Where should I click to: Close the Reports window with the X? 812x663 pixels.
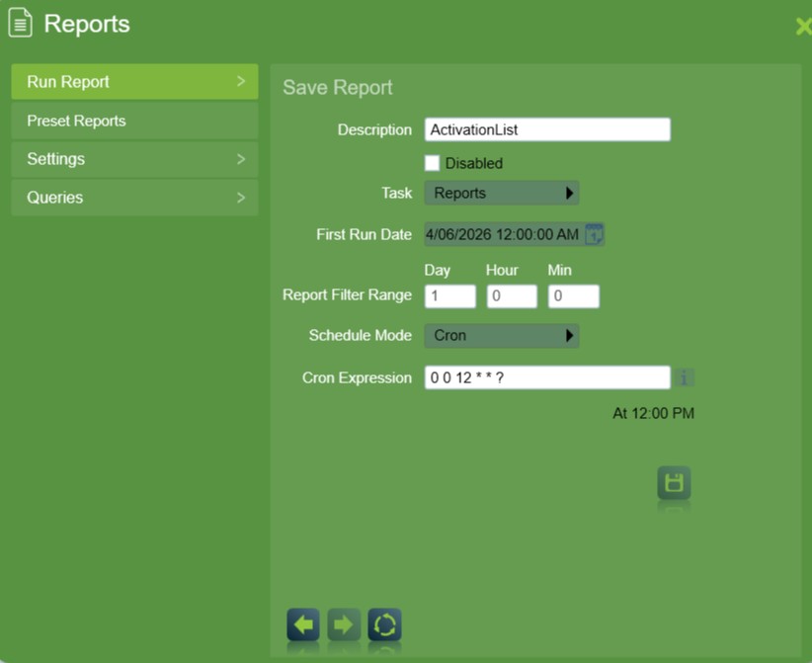(x=804, y=26)
